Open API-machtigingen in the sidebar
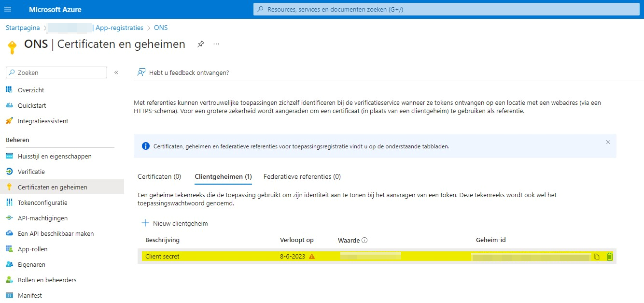 (x=42, y=218)
